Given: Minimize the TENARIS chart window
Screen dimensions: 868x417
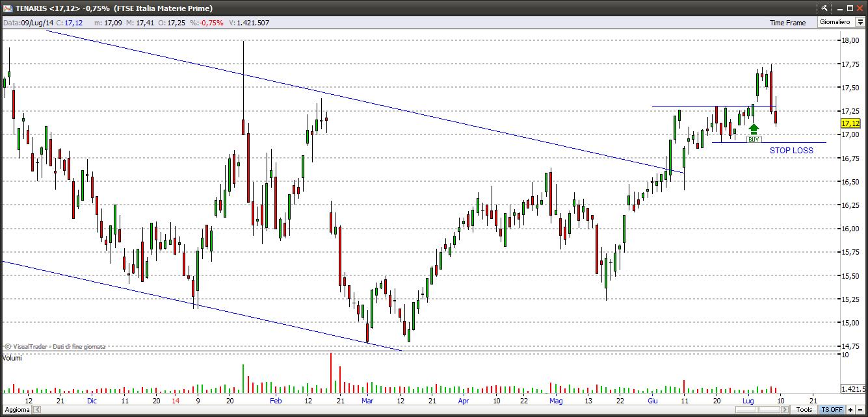Looking at the screenshot, I should pyautogui.click(x=839, y=8).
